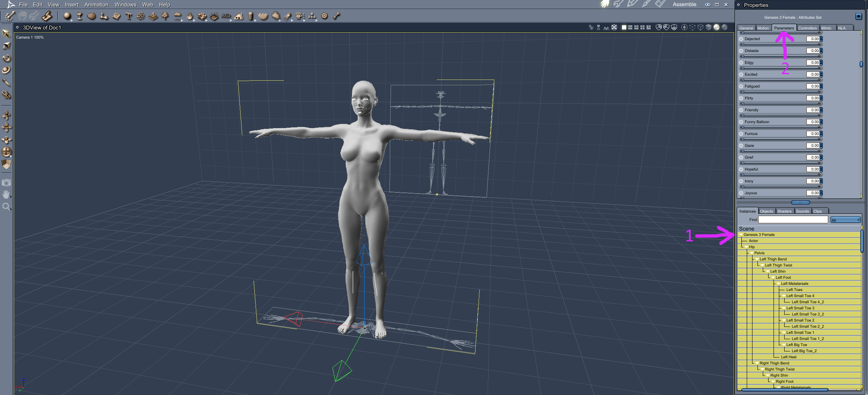Enable flat shaded cube display mode
Viewport: 868px width, 395px height.
pos(708,27)
